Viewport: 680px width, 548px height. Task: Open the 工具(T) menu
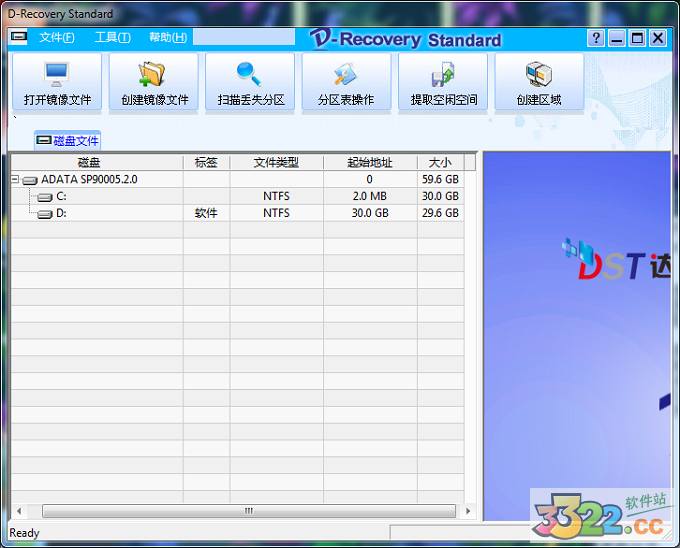coord(113,38)
